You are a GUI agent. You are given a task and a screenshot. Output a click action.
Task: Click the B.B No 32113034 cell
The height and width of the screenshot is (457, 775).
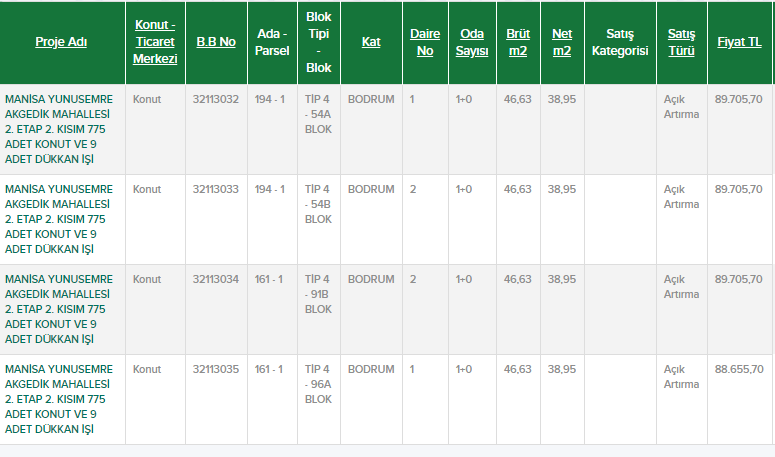[216, 279]
